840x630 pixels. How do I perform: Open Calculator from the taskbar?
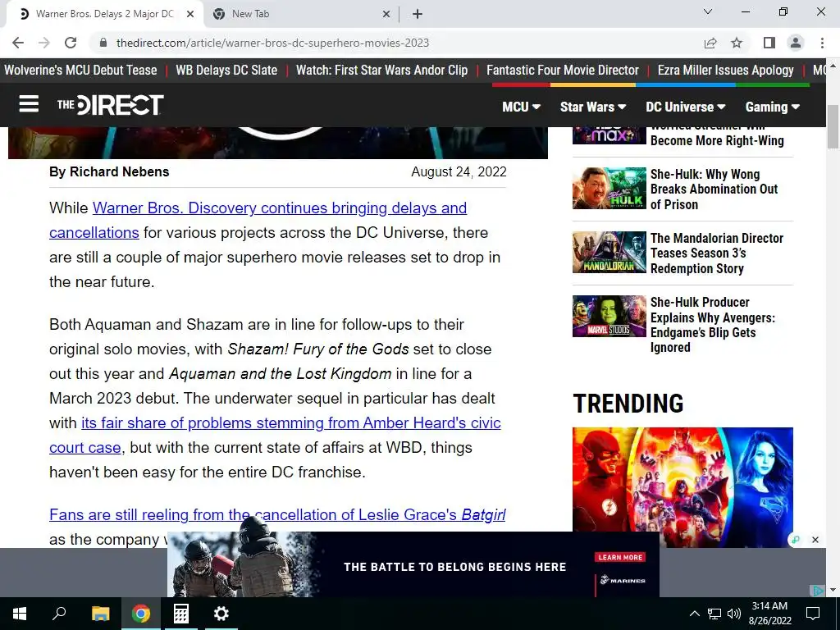181,614
